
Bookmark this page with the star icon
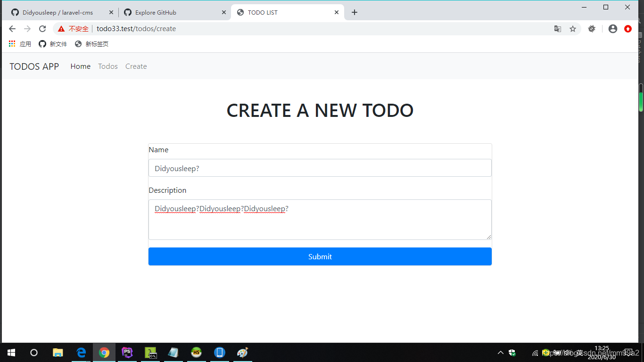(x=573, y=29)
